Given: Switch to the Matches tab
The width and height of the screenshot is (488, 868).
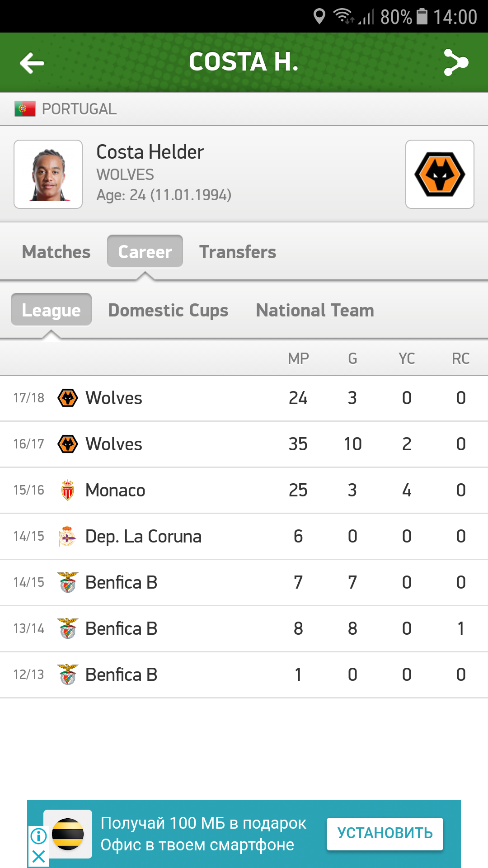Looking at the screenshot, I should coord(56,252).
